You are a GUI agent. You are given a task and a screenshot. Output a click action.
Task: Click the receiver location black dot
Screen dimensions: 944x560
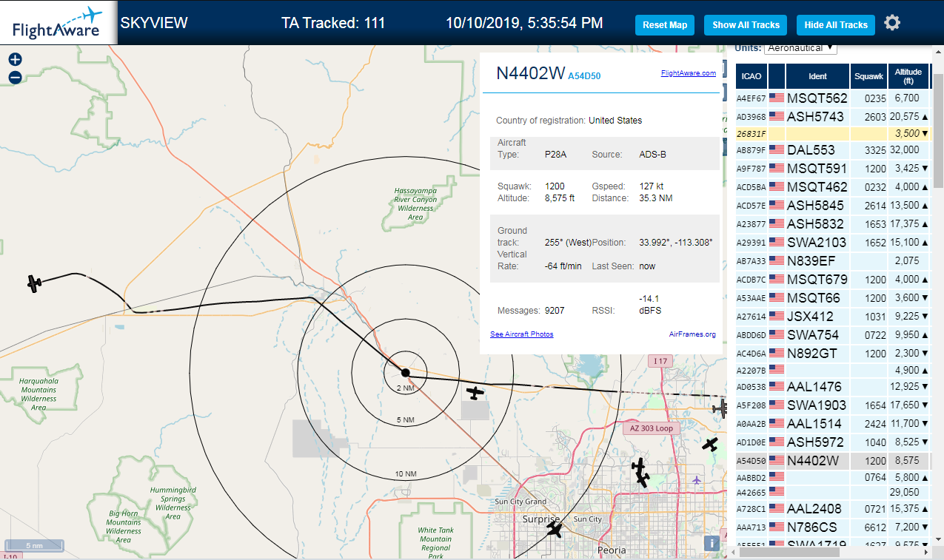(405, 372)
